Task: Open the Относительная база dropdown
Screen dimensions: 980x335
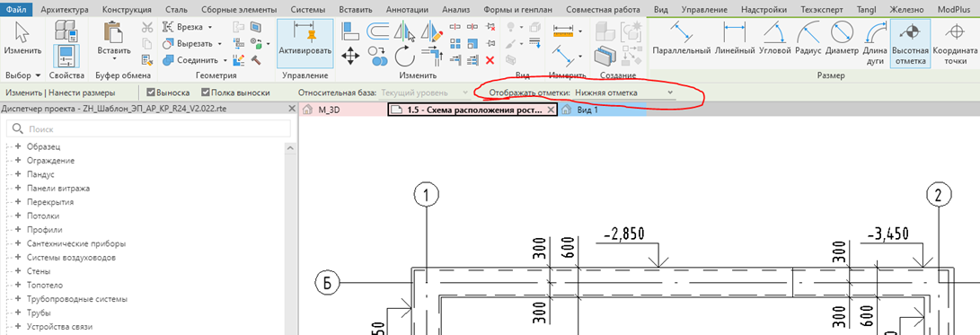Action: click(x=424, y=93)
